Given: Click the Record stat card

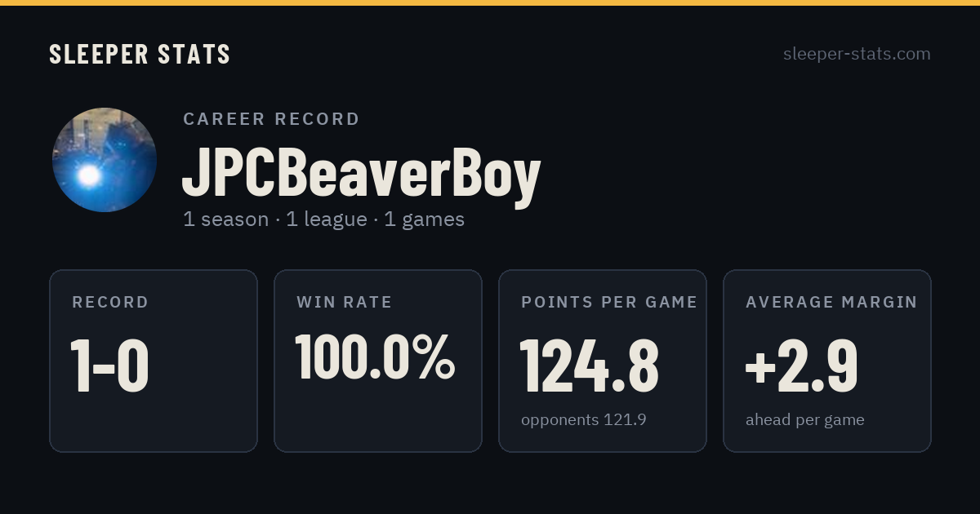Looking at the screenshot, I should (x=154, y=361).
